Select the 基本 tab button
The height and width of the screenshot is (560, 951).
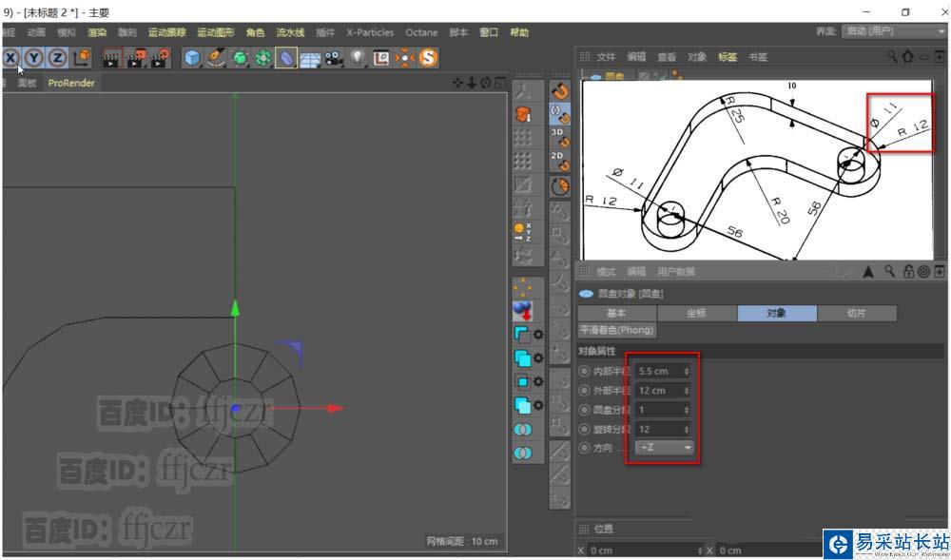click(616, 313)
